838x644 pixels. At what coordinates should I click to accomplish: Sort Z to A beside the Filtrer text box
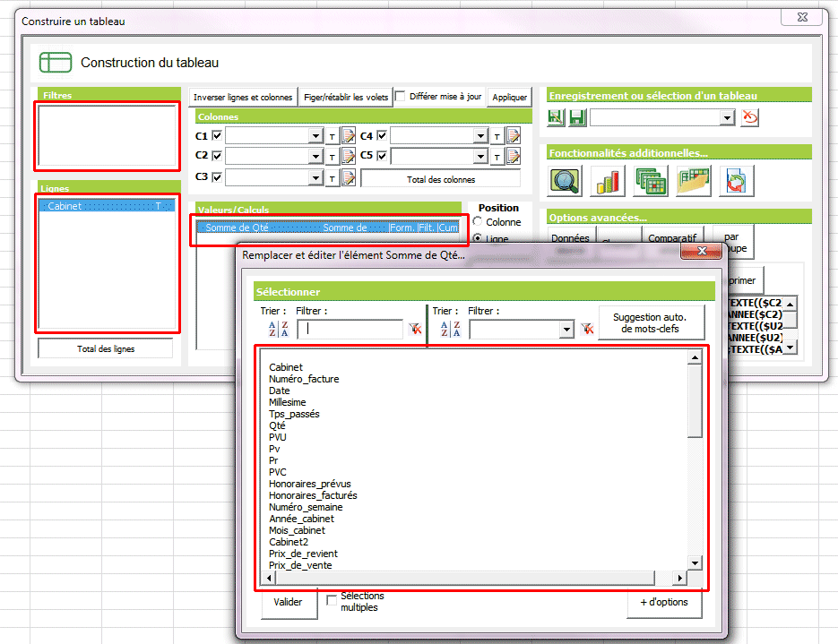coord(284,329)
